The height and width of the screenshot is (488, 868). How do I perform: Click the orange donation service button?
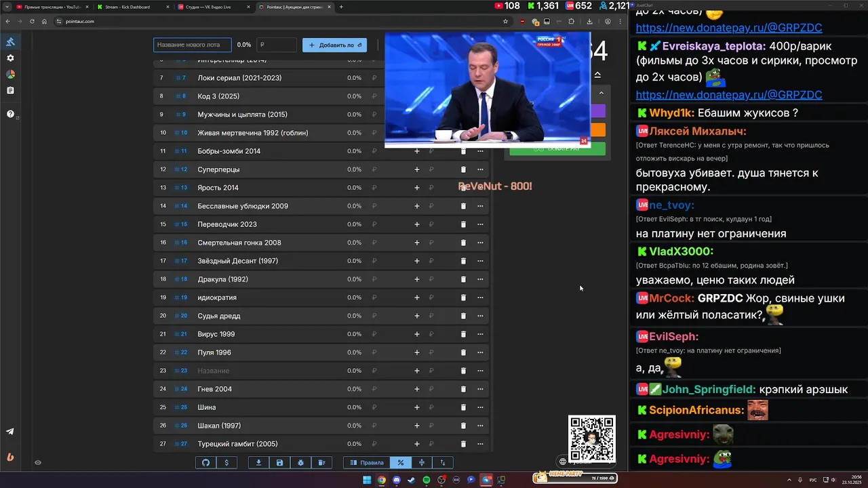click(598, 130)
